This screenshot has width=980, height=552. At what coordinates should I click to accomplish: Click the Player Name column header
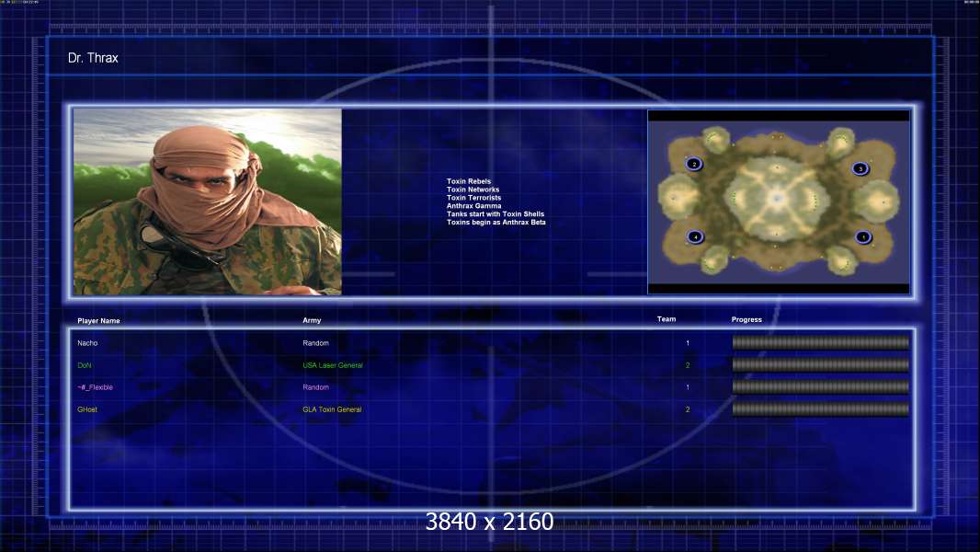point(98,321)
